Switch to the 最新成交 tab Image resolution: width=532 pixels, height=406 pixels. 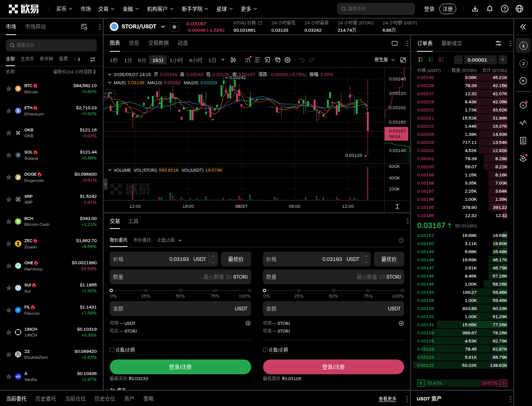click(x=451, y=43)
